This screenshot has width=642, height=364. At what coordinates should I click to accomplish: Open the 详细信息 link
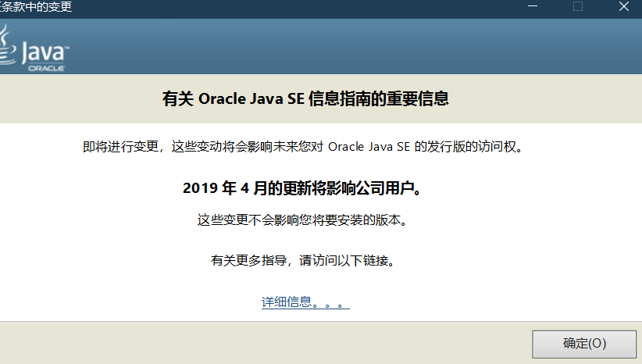tap(305, 302)
